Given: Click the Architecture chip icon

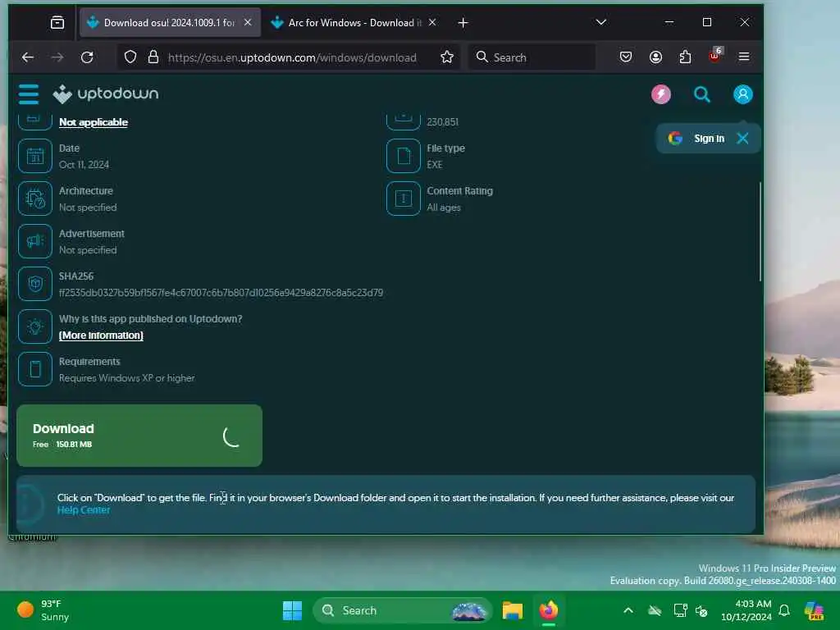Looking at the screenshot, I should coord(35,199).
